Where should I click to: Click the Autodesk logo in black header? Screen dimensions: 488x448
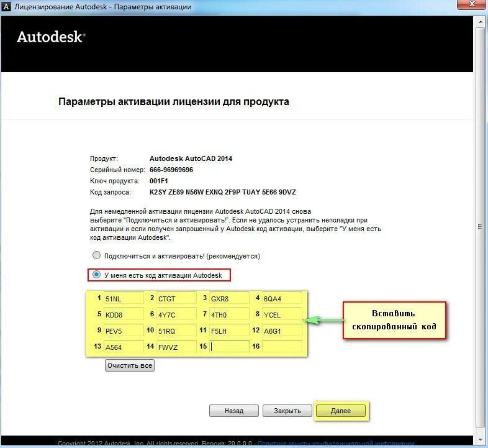51,37
